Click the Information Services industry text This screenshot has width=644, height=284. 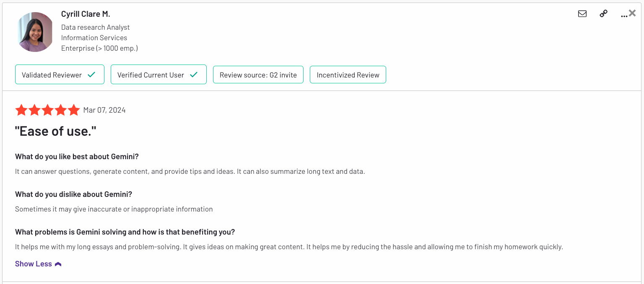point(94,38)
